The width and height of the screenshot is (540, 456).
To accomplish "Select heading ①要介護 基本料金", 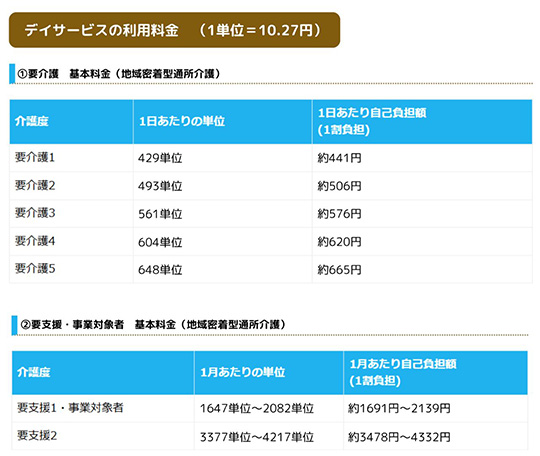I will pyautogui.click(x=119, y=74).
